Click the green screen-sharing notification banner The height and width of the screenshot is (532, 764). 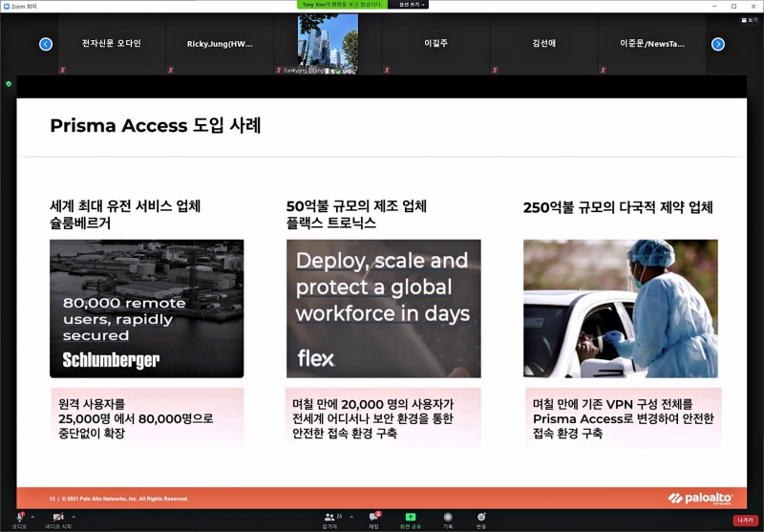(x=342, y=5)
